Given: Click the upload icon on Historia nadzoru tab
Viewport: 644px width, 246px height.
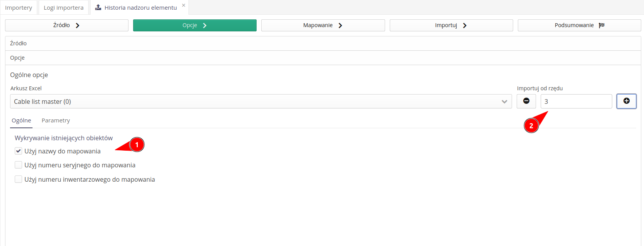Looking at the screenshot, I should point(98,7).
